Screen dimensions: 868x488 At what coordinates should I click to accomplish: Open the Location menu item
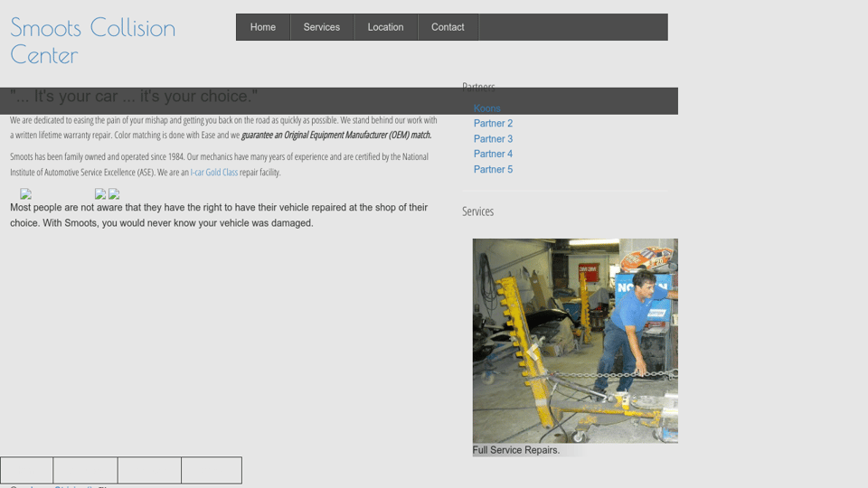click(385, 27)
